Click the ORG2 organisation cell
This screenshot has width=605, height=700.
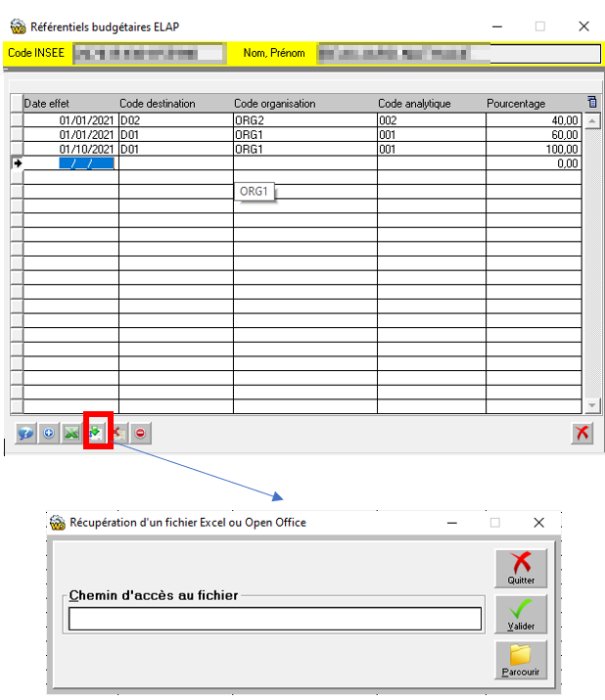click(305, 120)
